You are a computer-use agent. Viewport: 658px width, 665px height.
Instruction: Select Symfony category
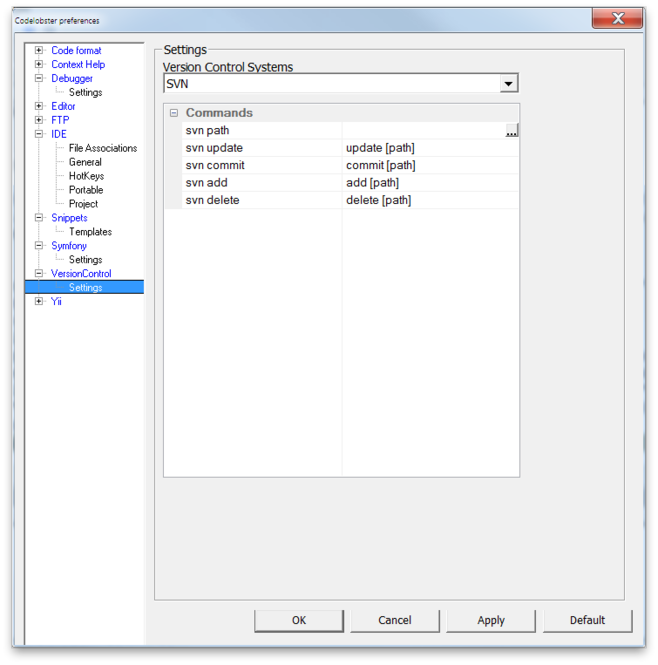tap(69, 246)
